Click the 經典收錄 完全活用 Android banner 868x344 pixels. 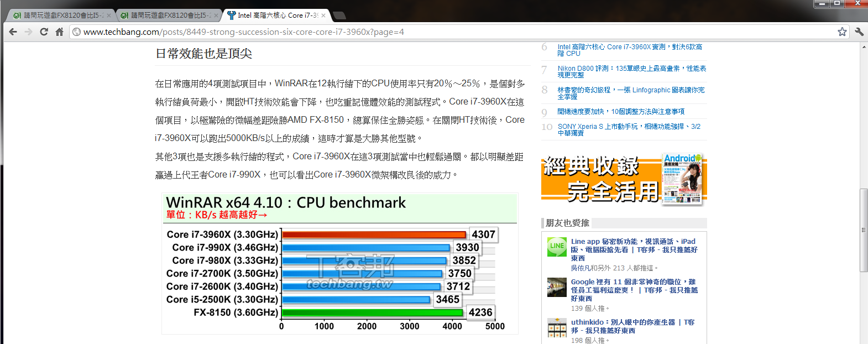(624, 179)
